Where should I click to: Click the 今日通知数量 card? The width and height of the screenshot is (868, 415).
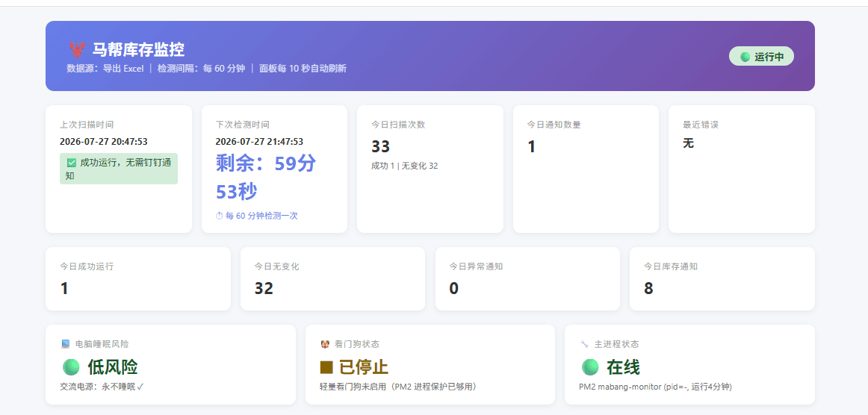[x=586, y=169]
